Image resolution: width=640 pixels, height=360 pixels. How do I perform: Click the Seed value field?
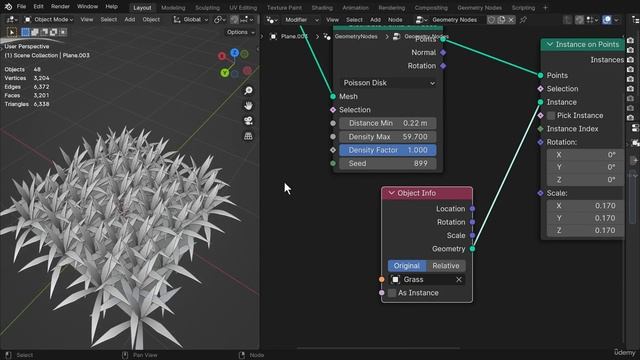tap(388, 164)
